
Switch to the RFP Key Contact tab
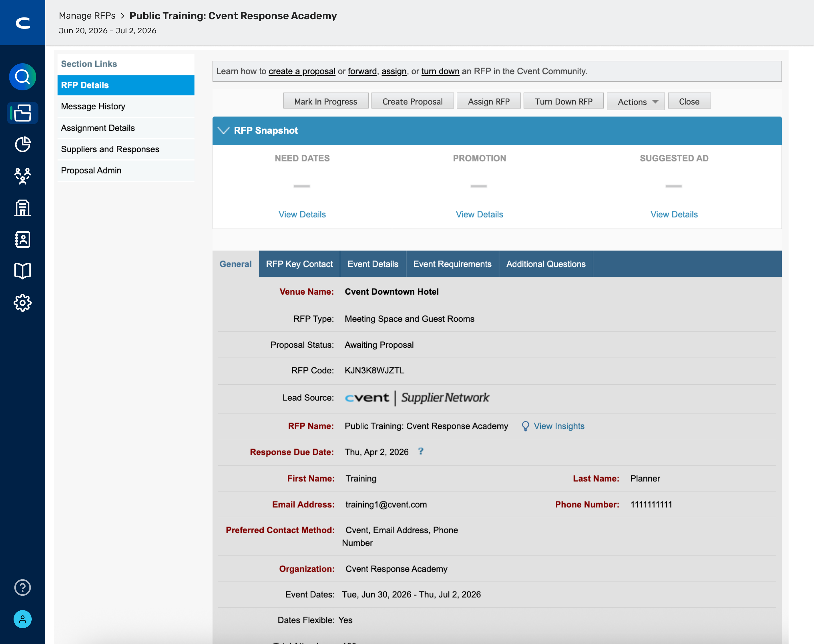click(299, 264)
